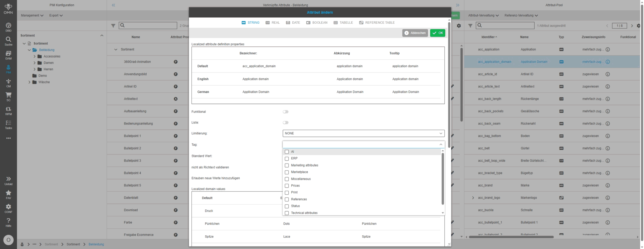644x249 pixels.
Task: Open the SC shopping cart module
Action: 8,96
